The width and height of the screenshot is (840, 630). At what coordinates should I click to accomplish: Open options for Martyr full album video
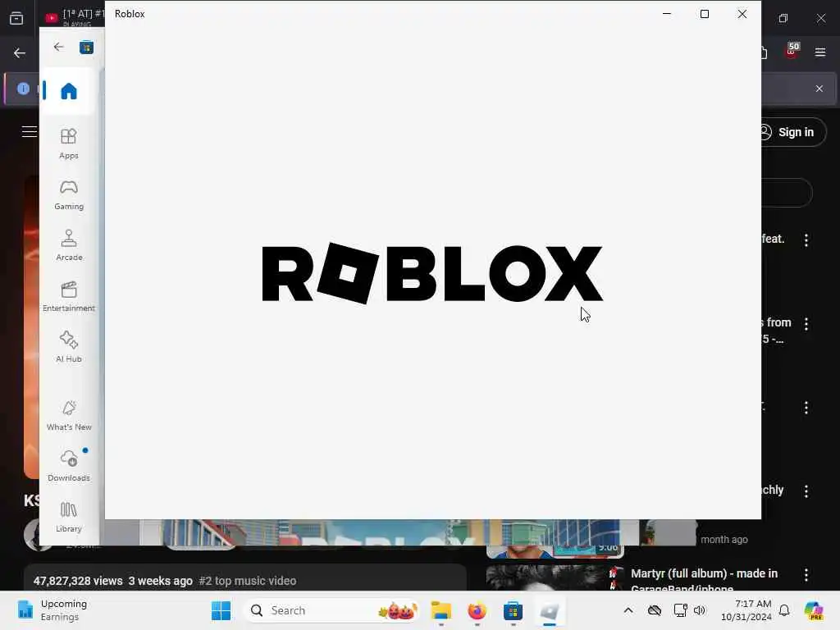806,575
